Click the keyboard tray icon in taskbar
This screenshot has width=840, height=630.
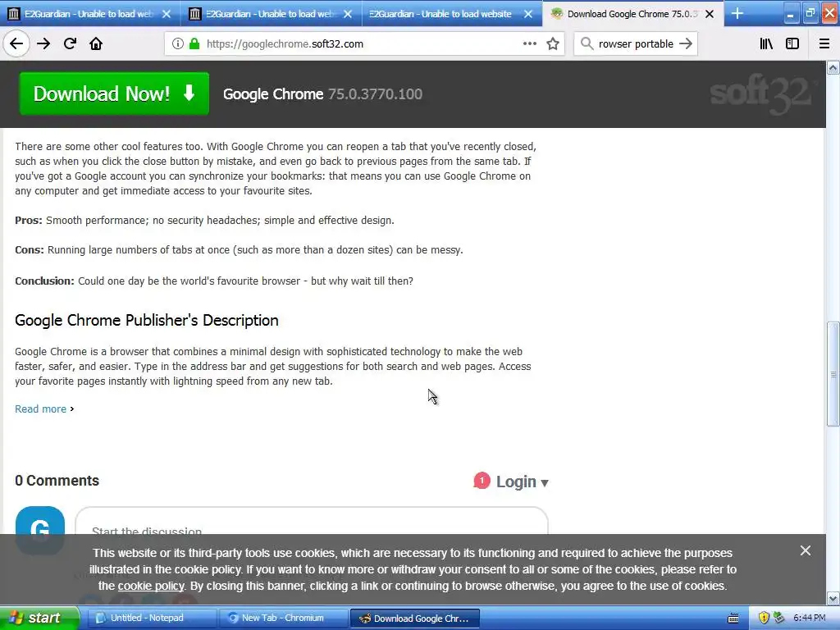click(733, 619)
